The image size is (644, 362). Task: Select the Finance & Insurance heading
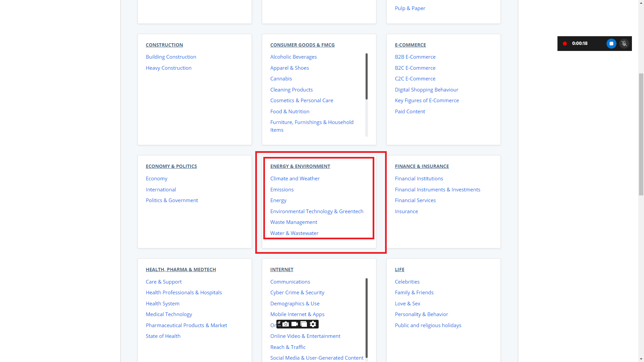(x=422, y=166)
